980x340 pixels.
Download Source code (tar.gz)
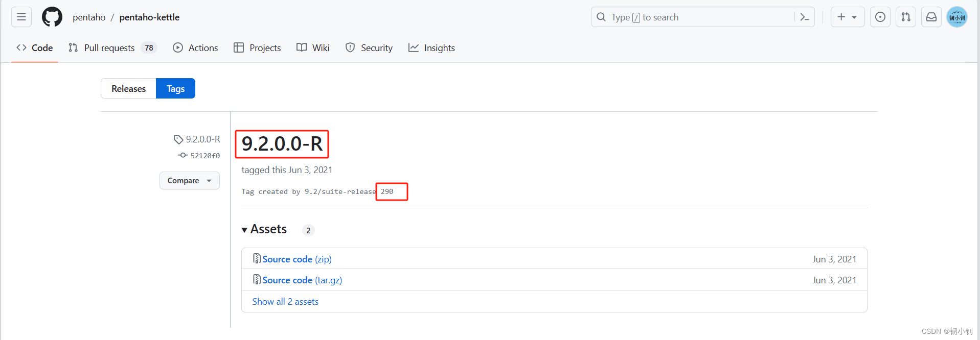(302, 280)
